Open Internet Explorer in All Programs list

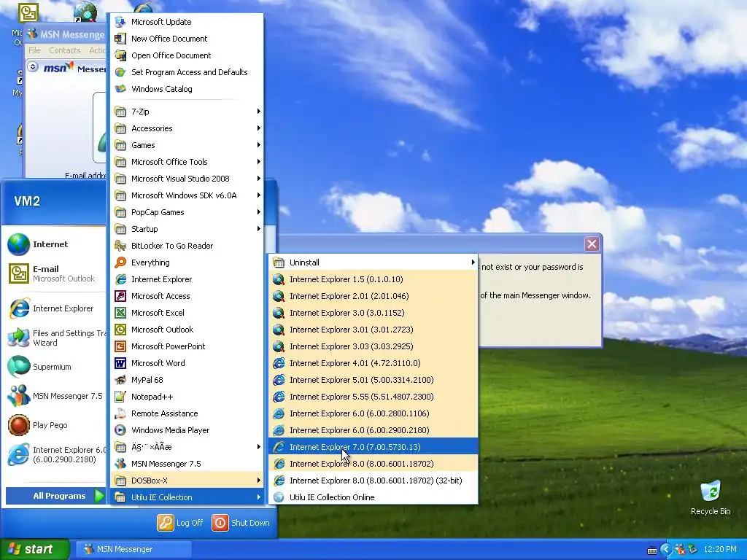pyautogui.click(x=187, y=279)
